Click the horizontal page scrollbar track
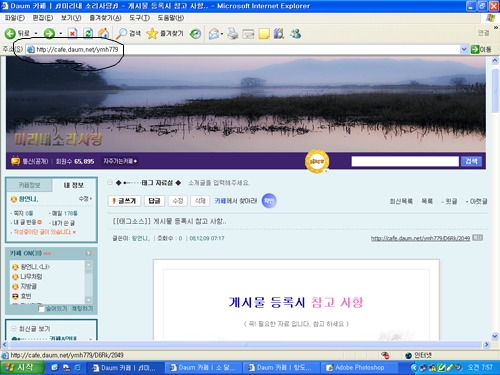The image size is (500, 375). 245,344
